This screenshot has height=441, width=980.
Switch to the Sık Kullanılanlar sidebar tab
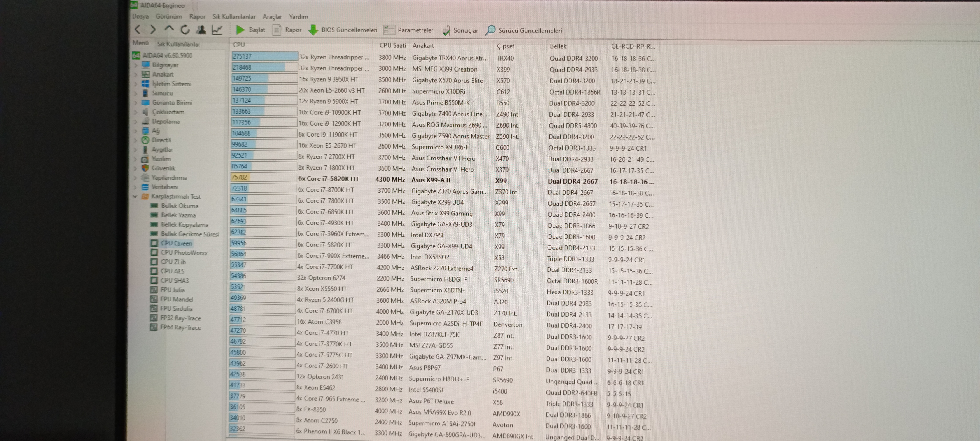coord(179,44)
